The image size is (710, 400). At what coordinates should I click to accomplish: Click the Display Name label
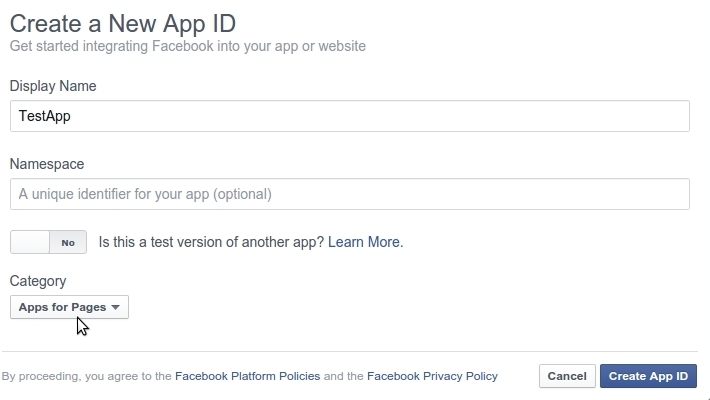click(x=52, y=86)
